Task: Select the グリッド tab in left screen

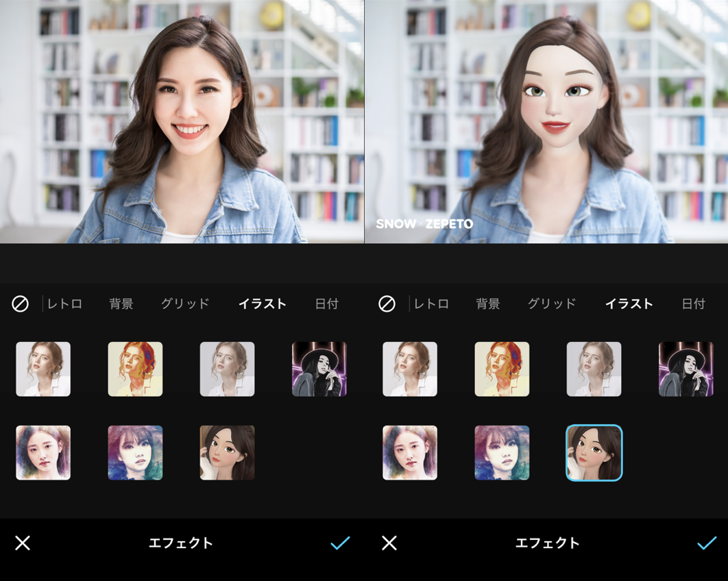Action: pos(185,304)
